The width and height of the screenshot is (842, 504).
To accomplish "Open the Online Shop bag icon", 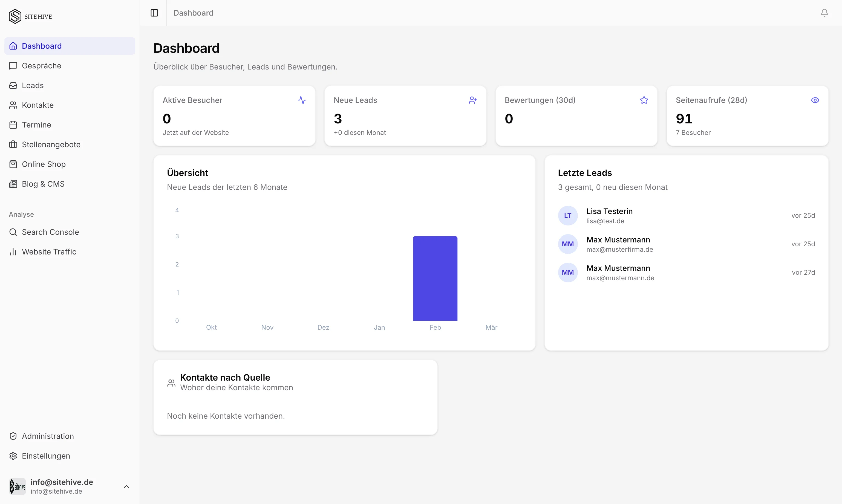I will click(13, 164).
